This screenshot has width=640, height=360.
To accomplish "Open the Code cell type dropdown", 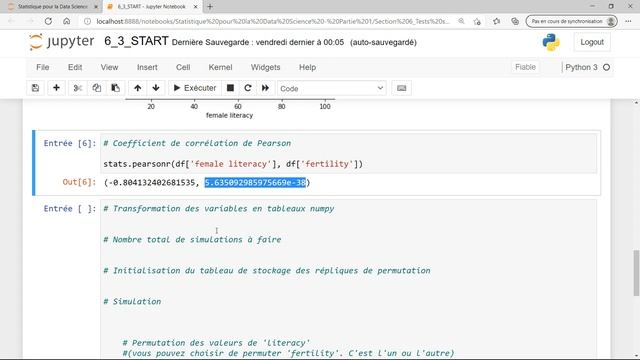I will click(x=332, y=88).
